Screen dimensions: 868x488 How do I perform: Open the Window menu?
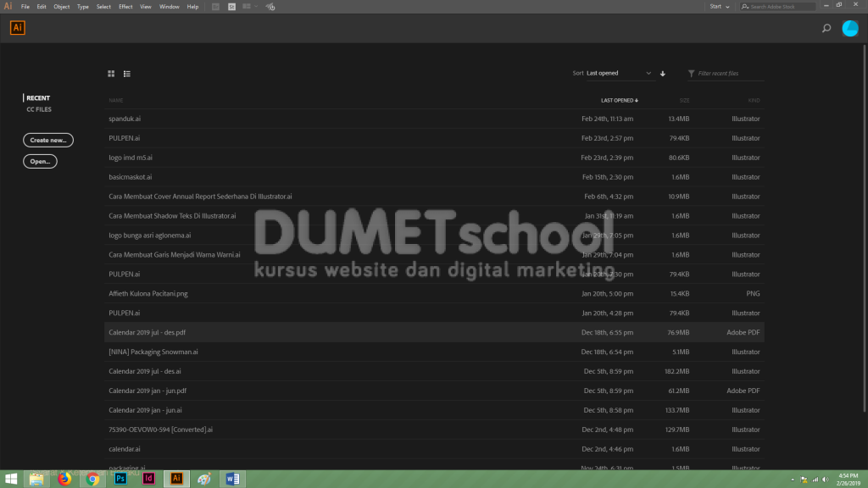(170, 7)
